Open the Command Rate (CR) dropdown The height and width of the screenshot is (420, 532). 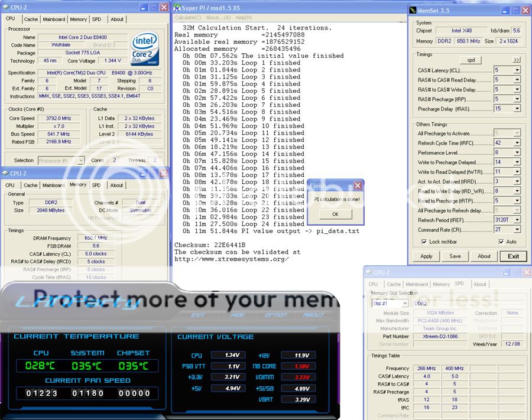517,229
